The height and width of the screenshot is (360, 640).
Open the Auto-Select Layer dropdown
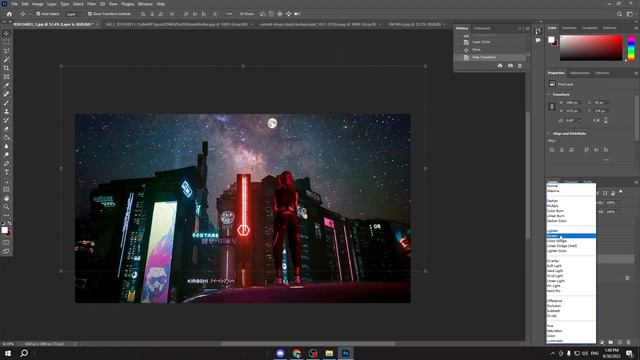(x=73, y=14)
